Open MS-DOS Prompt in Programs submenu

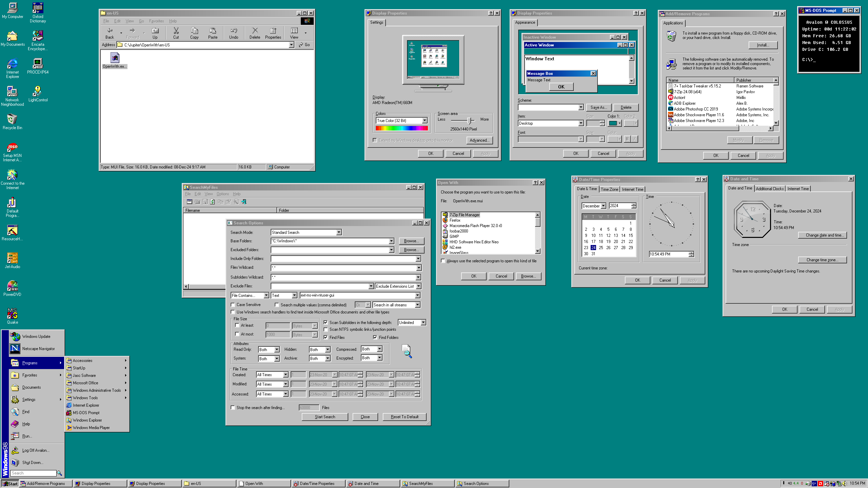point(97,413)
